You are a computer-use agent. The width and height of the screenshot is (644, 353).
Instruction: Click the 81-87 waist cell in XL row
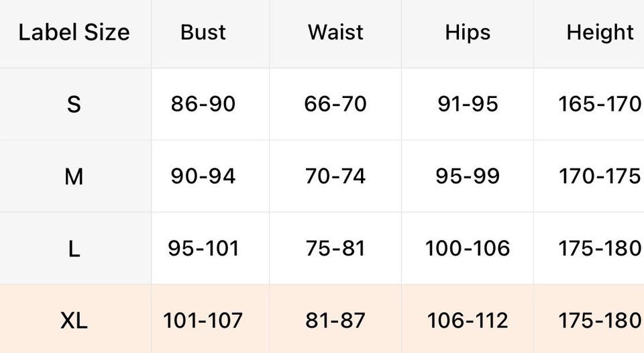click(x=335, y=321)
